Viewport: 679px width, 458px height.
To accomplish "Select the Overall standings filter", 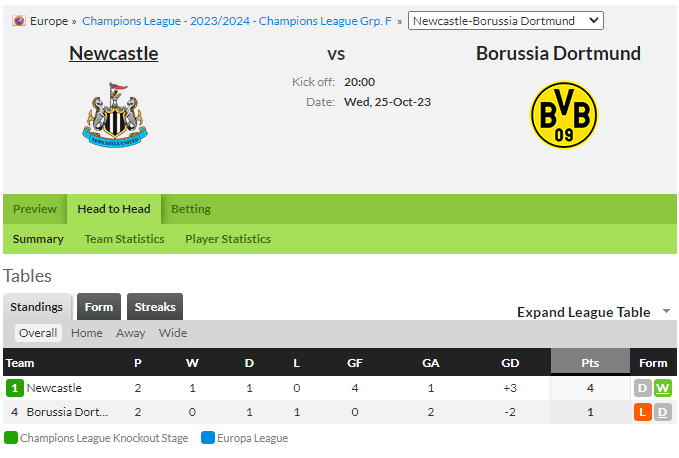I will [x=38, y=333].
